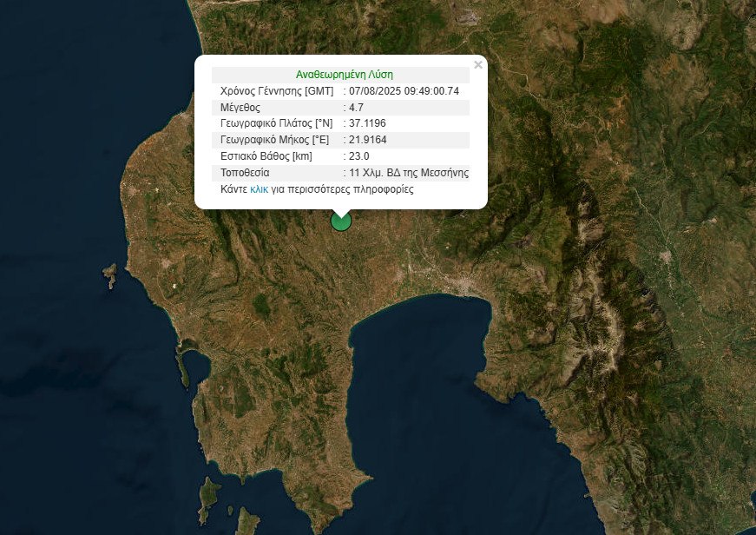Click the 'Εστιακό Βάθος [km]' label
Image resolution: width=756 pixels, height=535 pixels.
pos(266,156)
